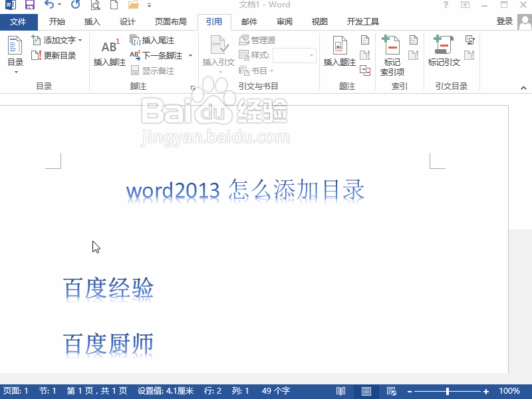Collapse the ribbon with the chevron
The height and width of the screenshot is (399, 532).
pos(523,88)
